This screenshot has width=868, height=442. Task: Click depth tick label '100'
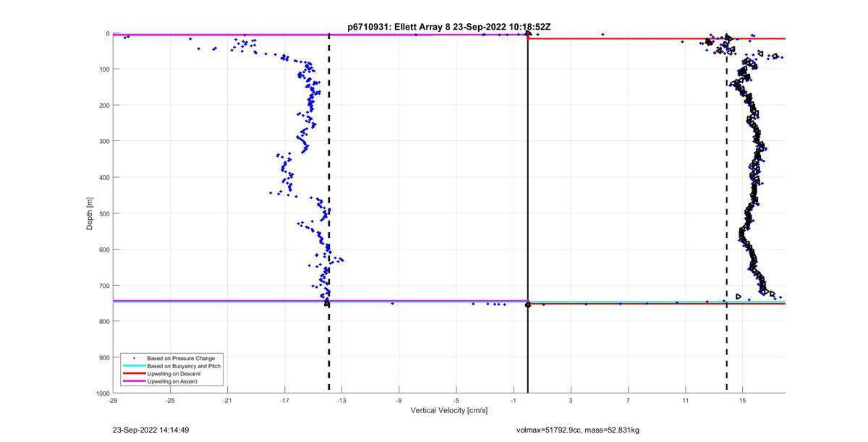[x=104, y=69]
